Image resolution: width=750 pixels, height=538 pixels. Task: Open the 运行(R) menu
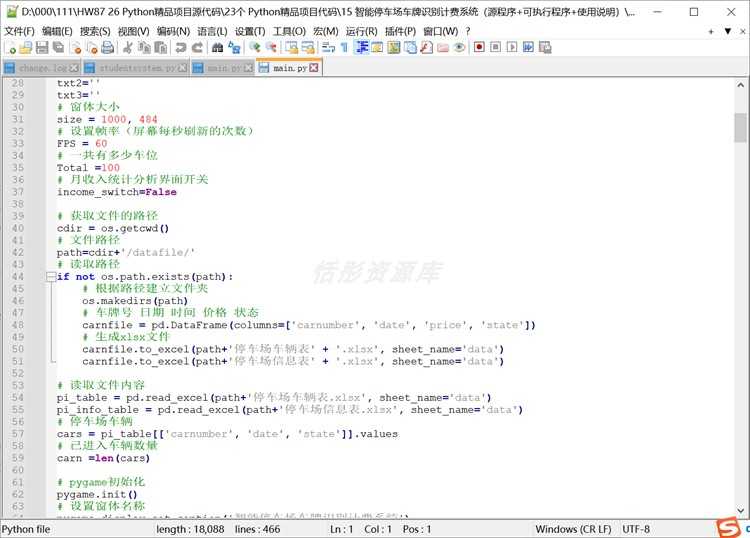tap(362, 31)
